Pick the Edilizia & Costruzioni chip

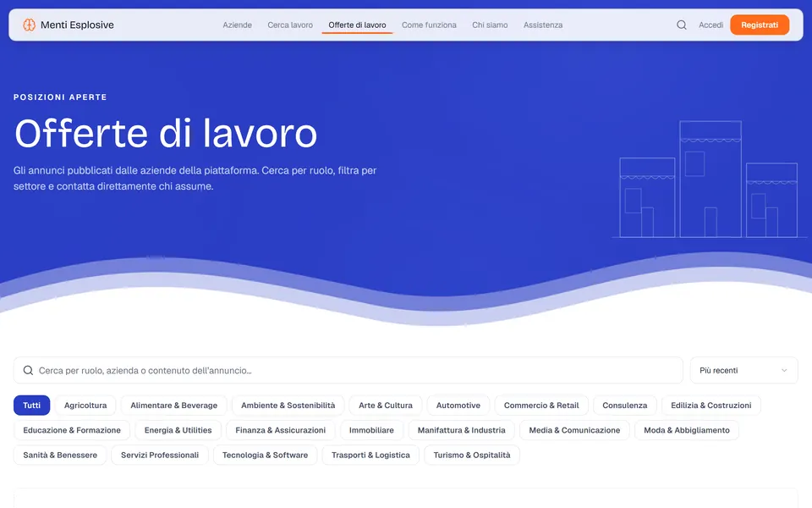(711, 406)
